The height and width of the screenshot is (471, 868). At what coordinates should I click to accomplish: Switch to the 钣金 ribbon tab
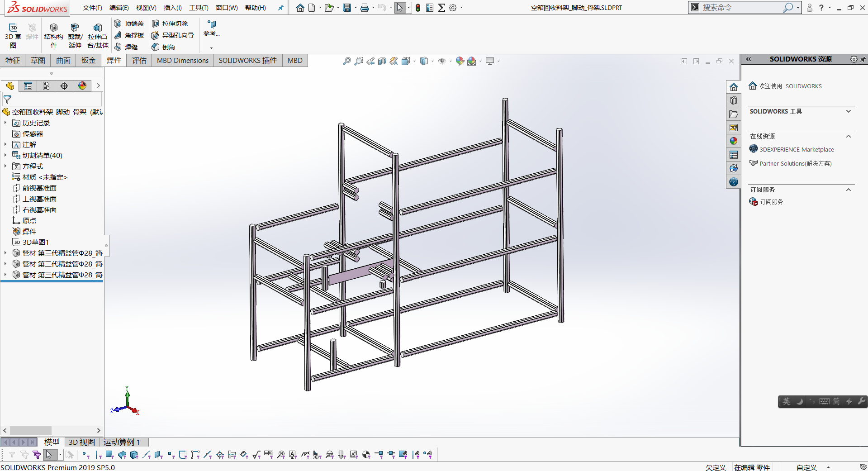(x=89, y=61)
